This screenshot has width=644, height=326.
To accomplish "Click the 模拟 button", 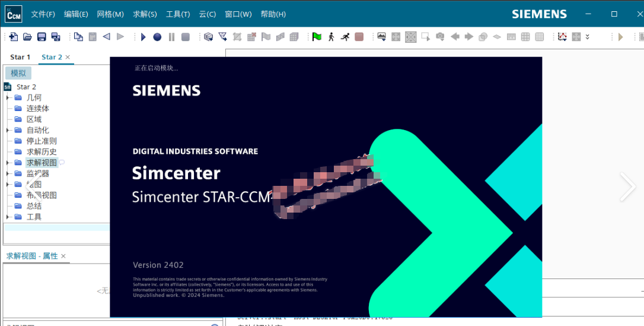I will coord(18,73).
